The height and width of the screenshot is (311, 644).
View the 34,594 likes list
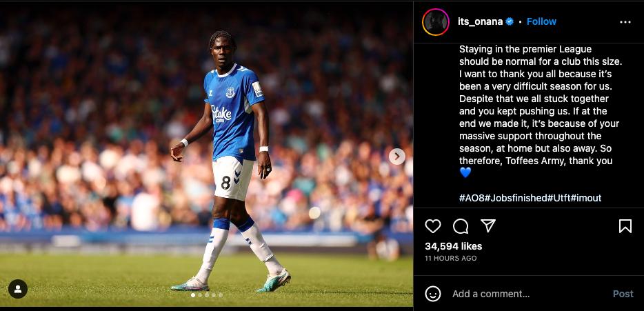pyautogui.click(x=454, y=246)
